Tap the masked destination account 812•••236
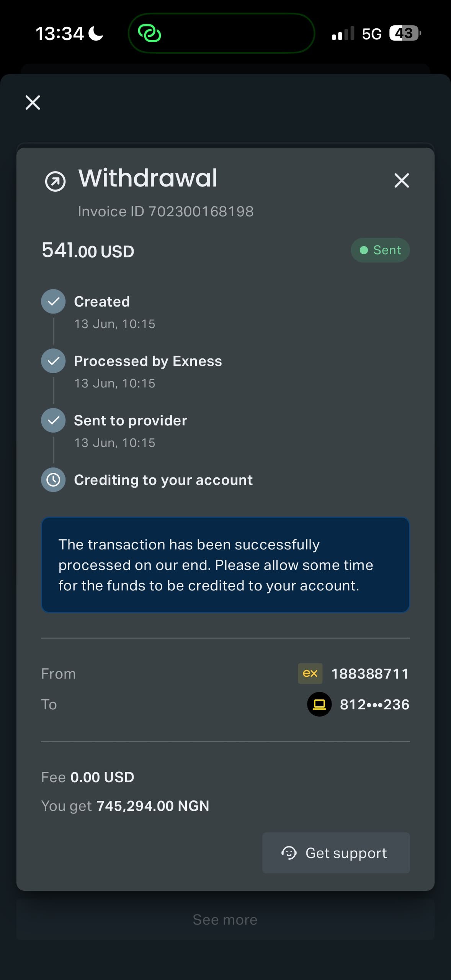 [x=374, y=704]
